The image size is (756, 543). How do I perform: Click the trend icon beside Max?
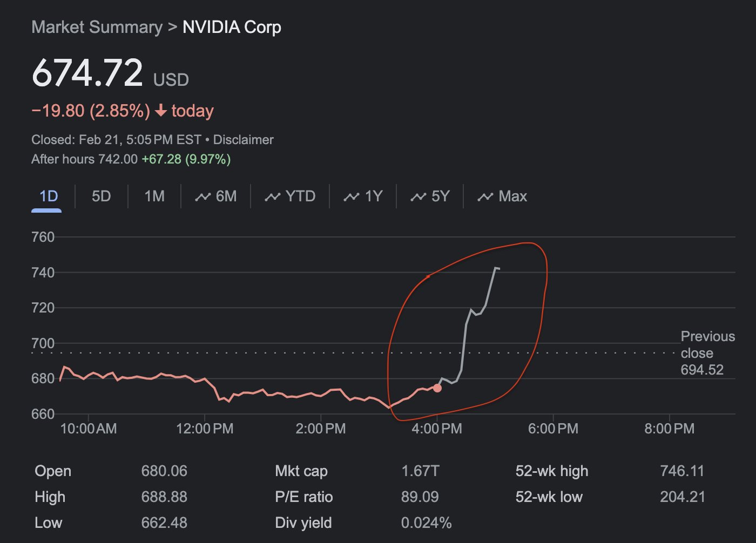(x=485, y=197)
